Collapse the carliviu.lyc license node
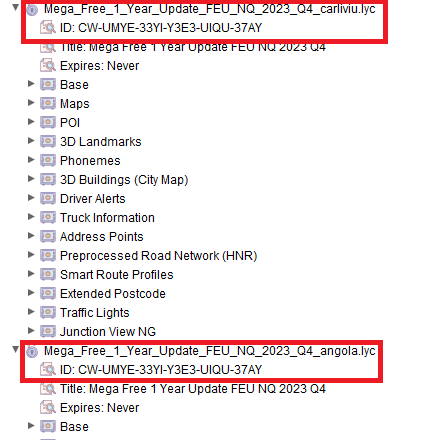This screenshot has width=436, height=440. (15, 8)
